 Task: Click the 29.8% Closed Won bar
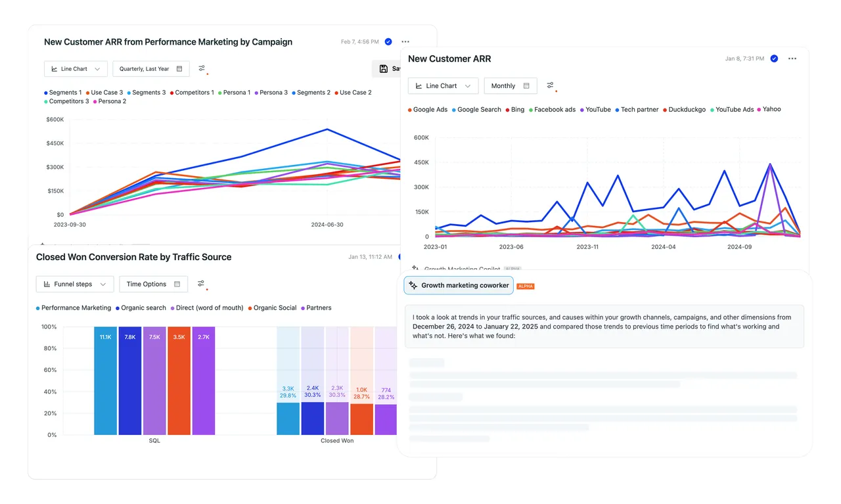(288, 419)
